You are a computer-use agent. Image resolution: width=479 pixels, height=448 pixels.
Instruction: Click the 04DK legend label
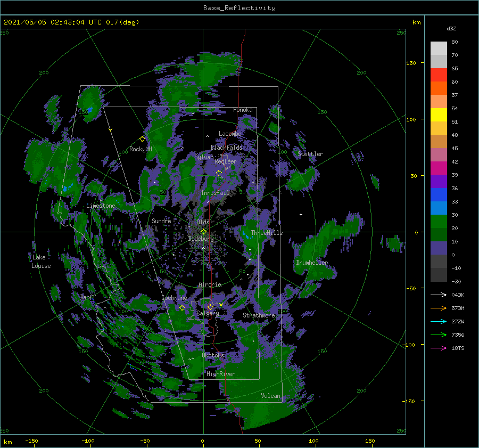pos(458,295)
